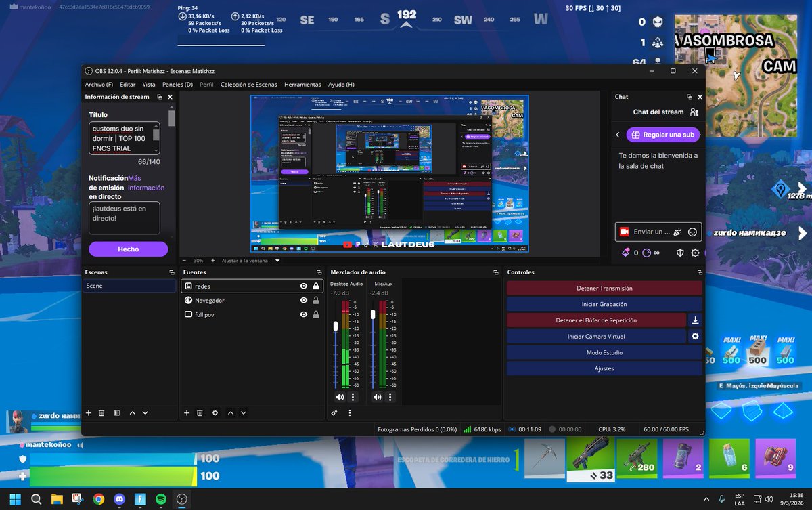
Task: Move scene down arrow in Escenas panel
Action: tap(145, 412)
